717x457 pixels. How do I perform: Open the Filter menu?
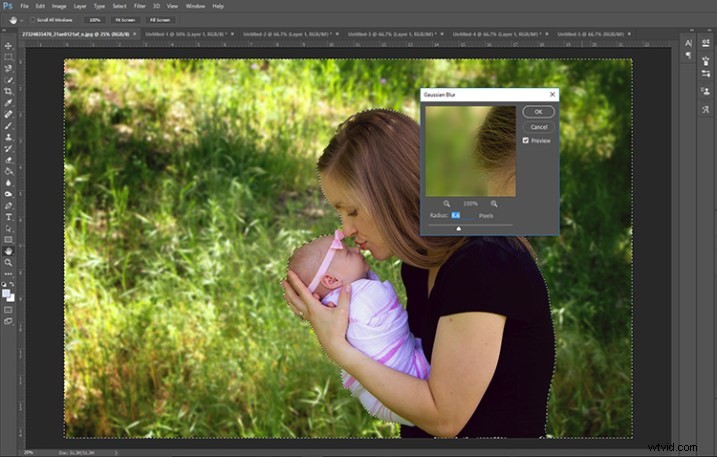click(139, 6)
